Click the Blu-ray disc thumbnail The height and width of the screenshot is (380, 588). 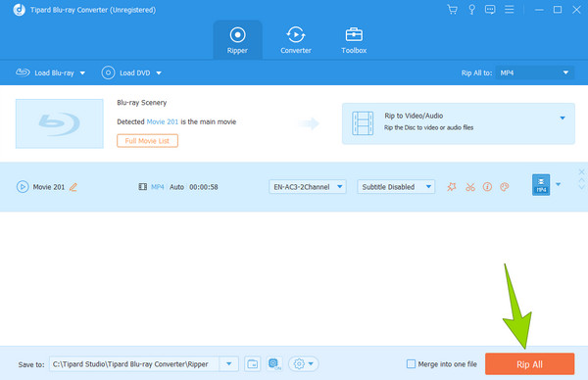point(59,123)
